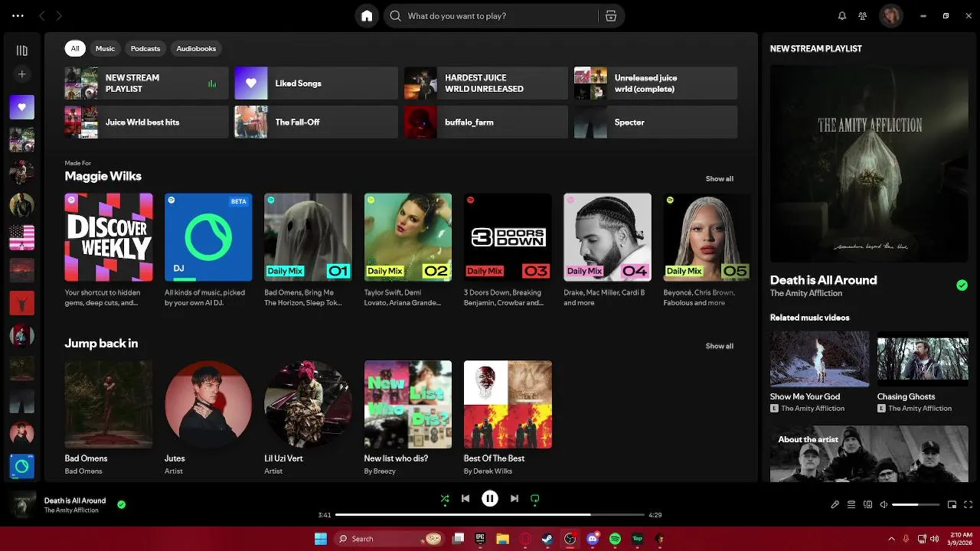Open the buffalo_farm shortcut tile
This screenshot has width=980, height=551.
[x=486, y=122]
